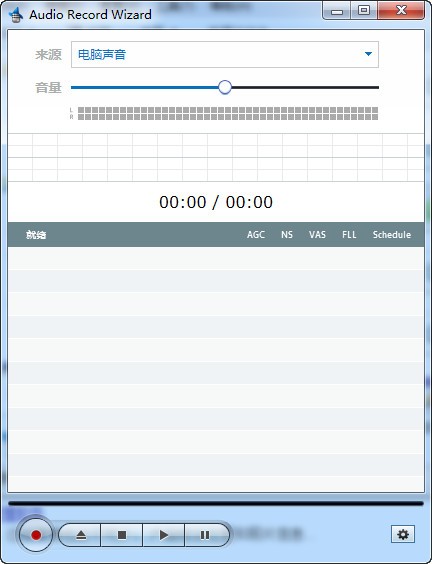The image size is (432, 564).
Task: Click the 00:00 / 00:00 time display
Action: coord(216,202)
